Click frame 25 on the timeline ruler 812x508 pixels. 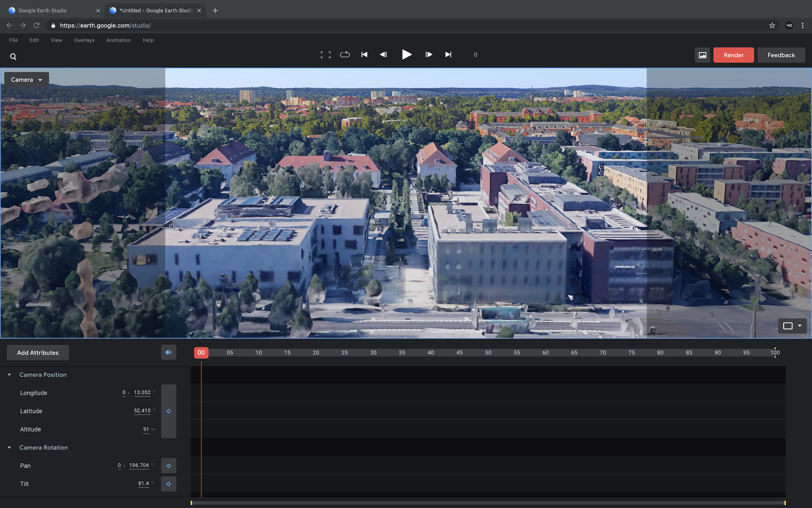pos(345,353)
